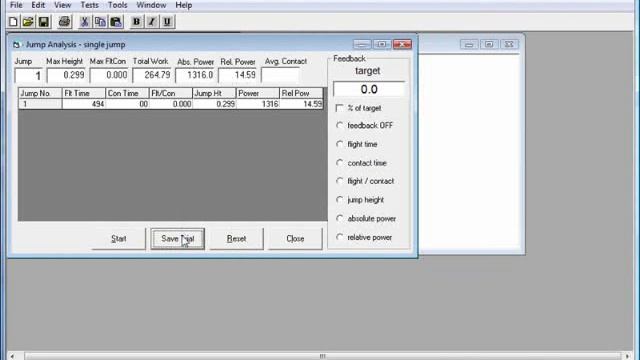Click the Print toolbar icon
The image size is (640, 360).
[x=64, y=22]
